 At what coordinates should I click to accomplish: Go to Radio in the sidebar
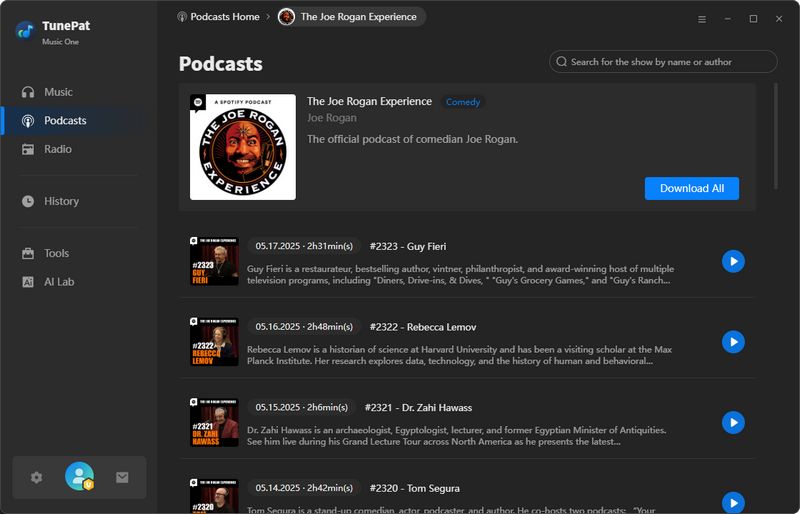coord(58,149)
